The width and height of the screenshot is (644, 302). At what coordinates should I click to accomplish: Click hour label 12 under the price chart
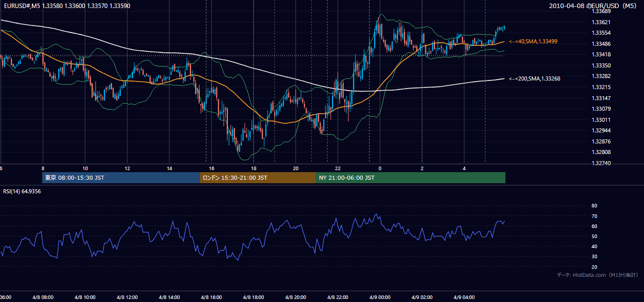127,169
